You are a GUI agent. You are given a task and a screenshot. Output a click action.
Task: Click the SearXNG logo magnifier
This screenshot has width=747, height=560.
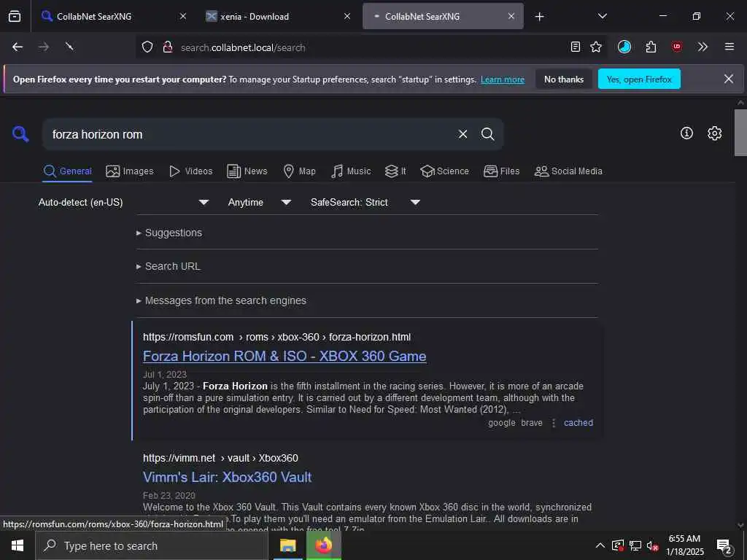click(20, 134)
